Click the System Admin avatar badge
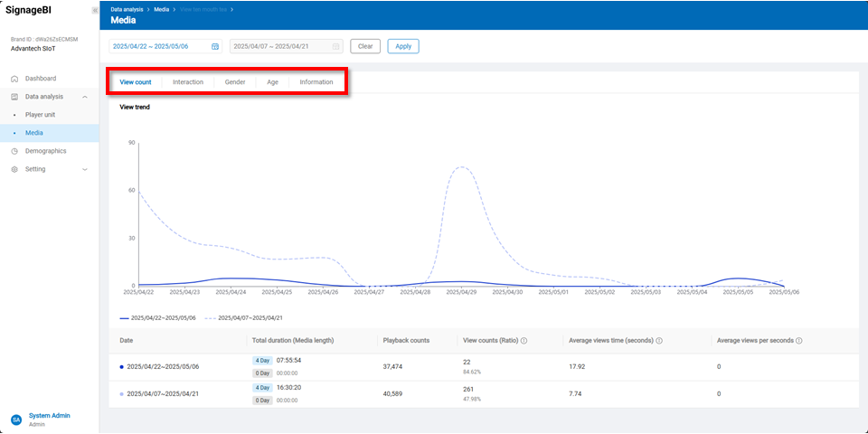 click(16, 420)
